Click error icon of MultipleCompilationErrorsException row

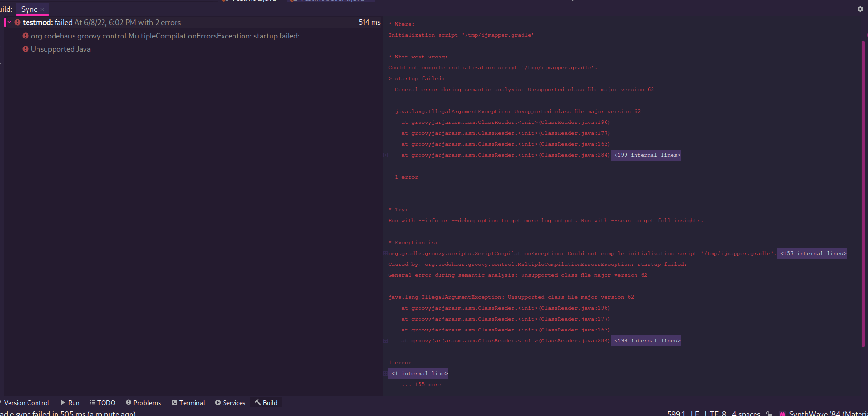click(x=26, y=36)
